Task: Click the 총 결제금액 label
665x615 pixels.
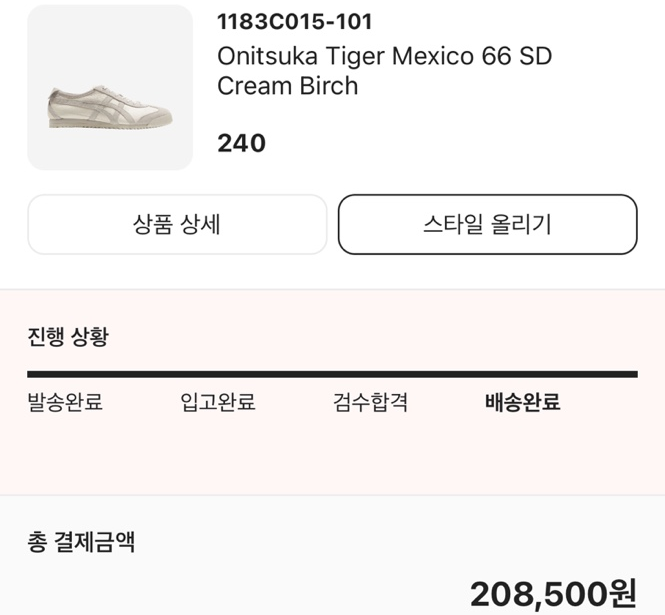Action: tap(81, 542)
